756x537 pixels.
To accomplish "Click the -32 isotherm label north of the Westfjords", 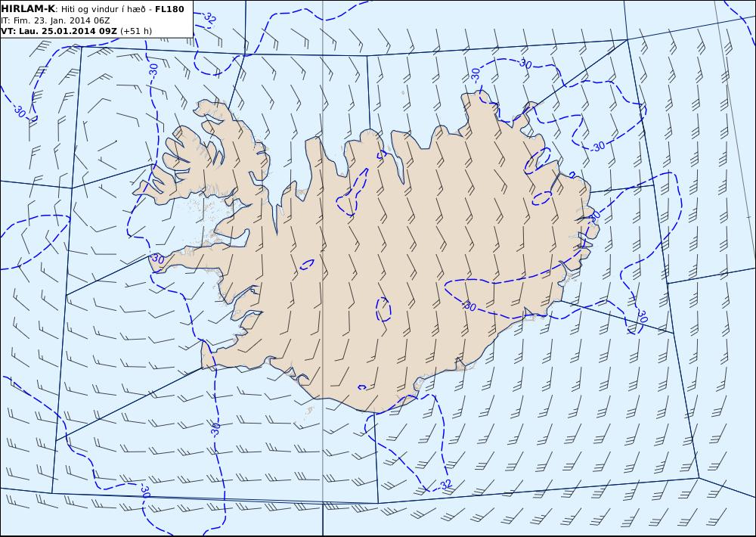I will tap(209, 19).
